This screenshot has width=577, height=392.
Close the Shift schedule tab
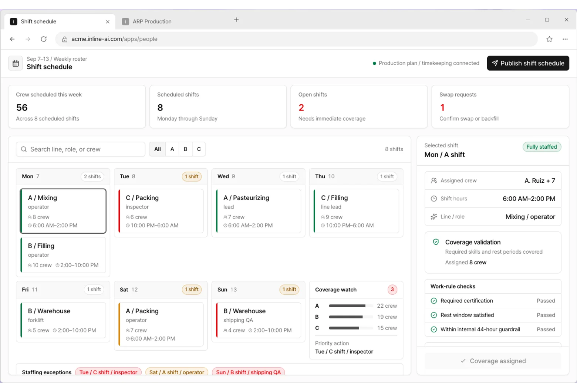click(108, 22)
